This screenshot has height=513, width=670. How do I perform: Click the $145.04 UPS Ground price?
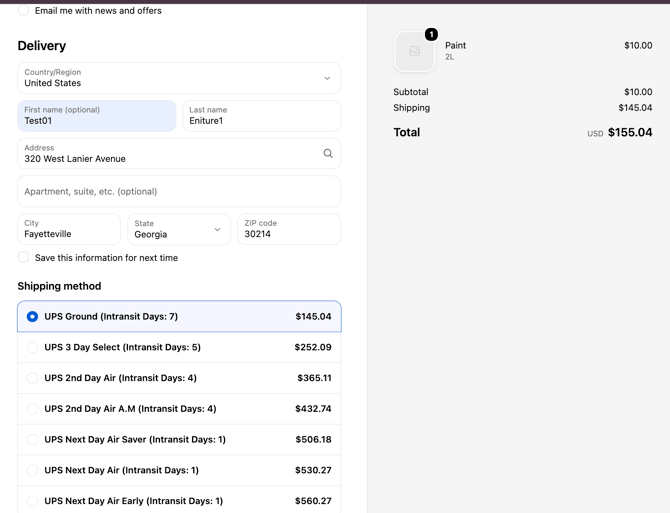[x=313, y=317]
